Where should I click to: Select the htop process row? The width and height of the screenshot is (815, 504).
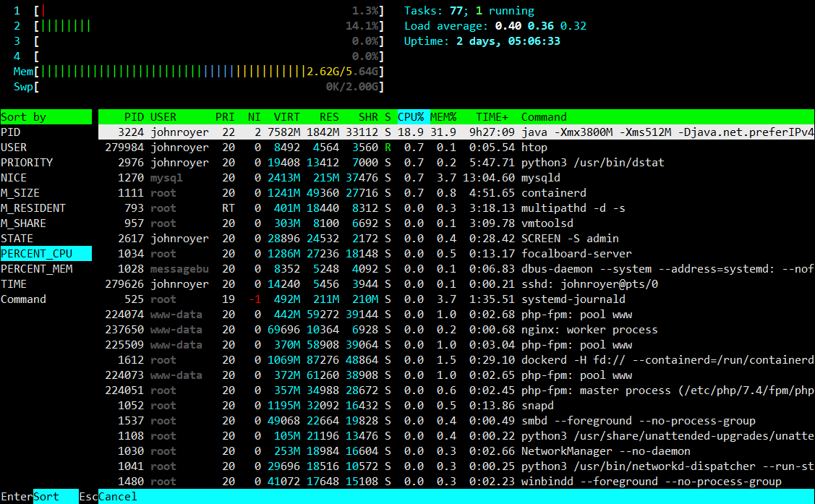[456, 148]
